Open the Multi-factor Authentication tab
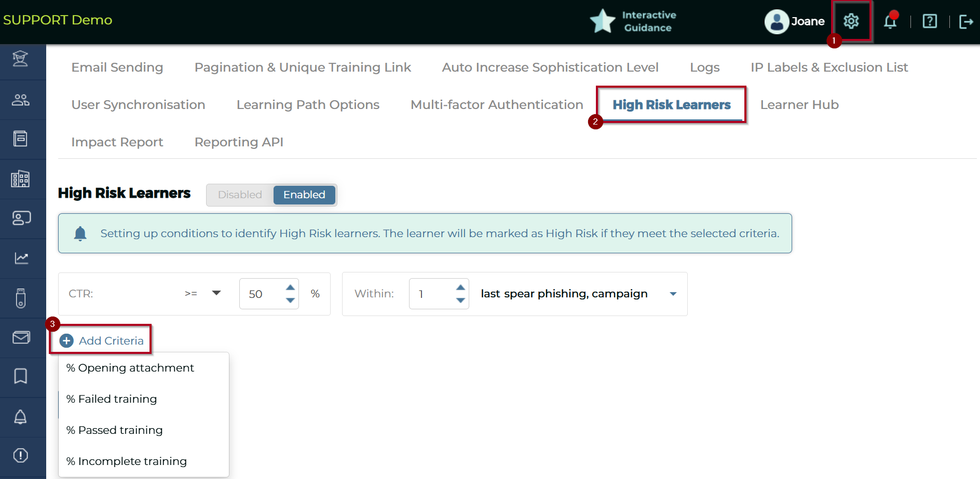The width and height of the screenshot is (980, 479). point(497,105)
